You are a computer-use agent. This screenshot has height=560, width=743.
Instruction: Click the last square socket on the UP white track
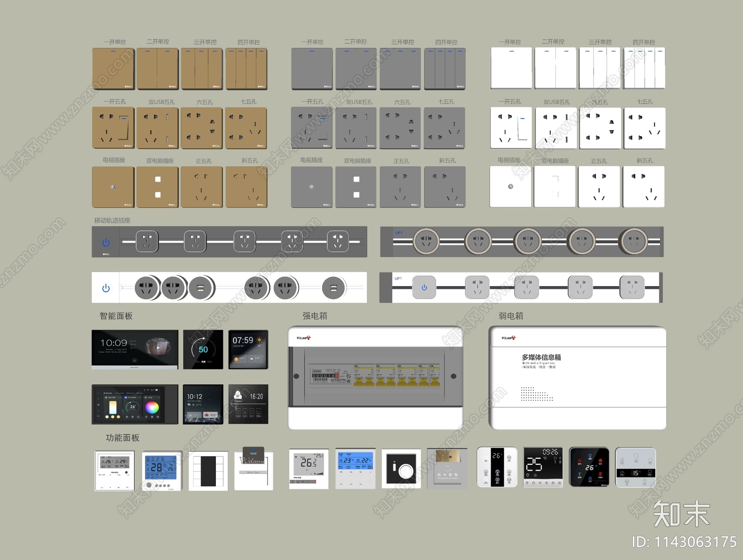point(632,287)
